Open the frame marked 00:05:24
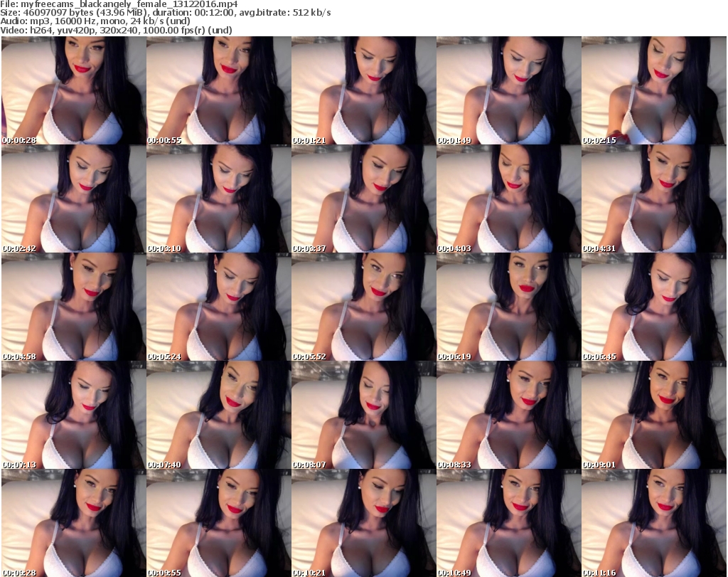This screenshot has height=577, width=728. (219, 307)
